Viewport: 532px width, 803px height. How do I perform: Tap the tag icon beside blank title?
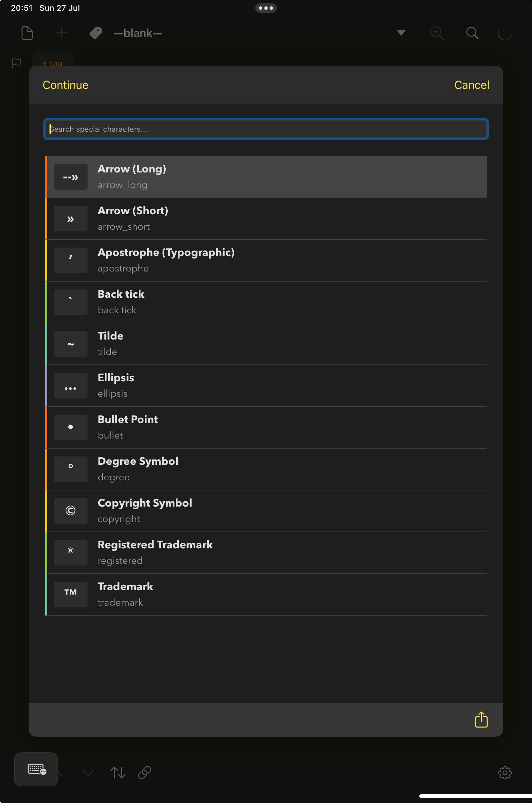tap(96, 33)
